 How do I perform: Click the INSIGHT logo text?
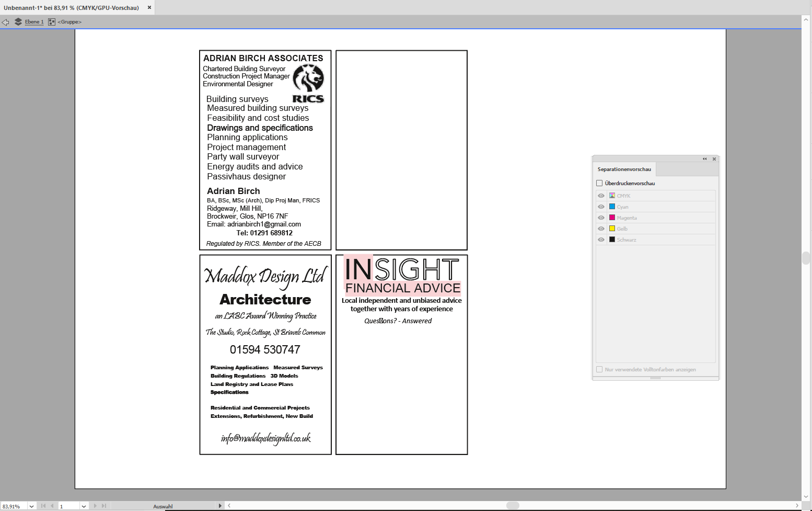click(402, 269)
